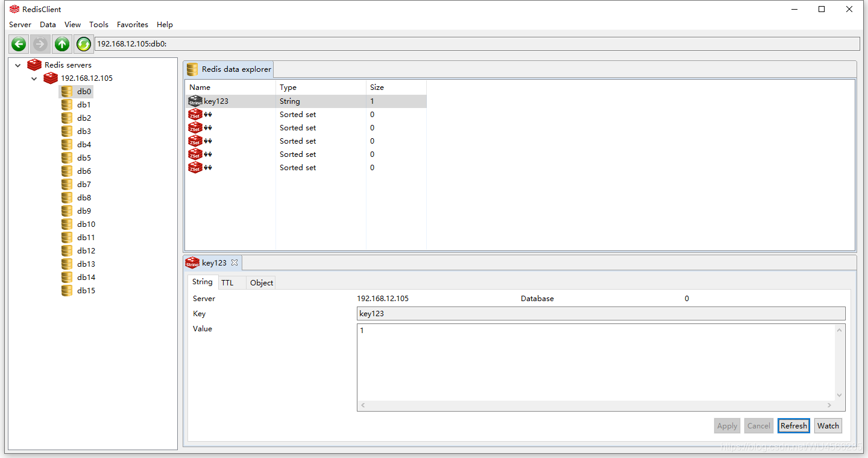Open the Favorites menu
The image size is (868, 458).
133,25
